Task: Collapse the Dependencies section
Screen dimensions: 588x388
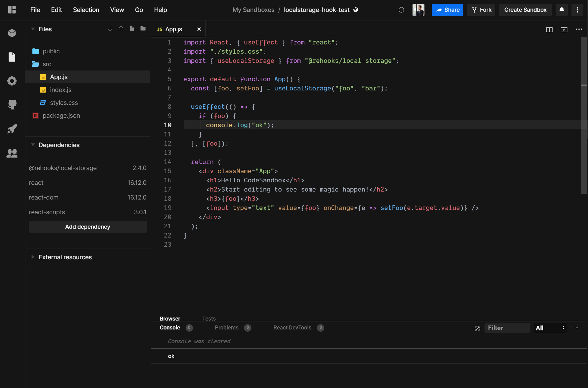Action: point(33,145)
